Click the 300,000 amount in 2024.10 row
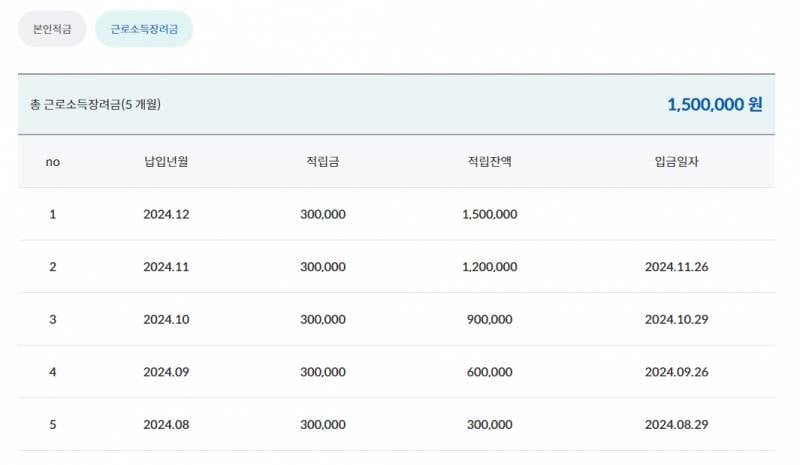This screenshot has height=465, width=800. coord(323,320)
